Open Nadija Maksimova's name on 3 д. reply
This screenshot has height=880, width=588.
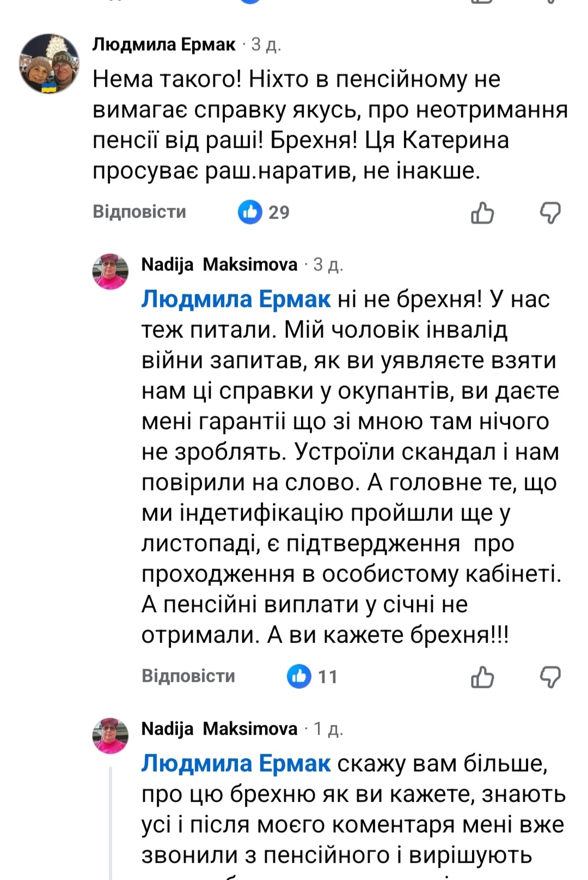coord(219,265)
